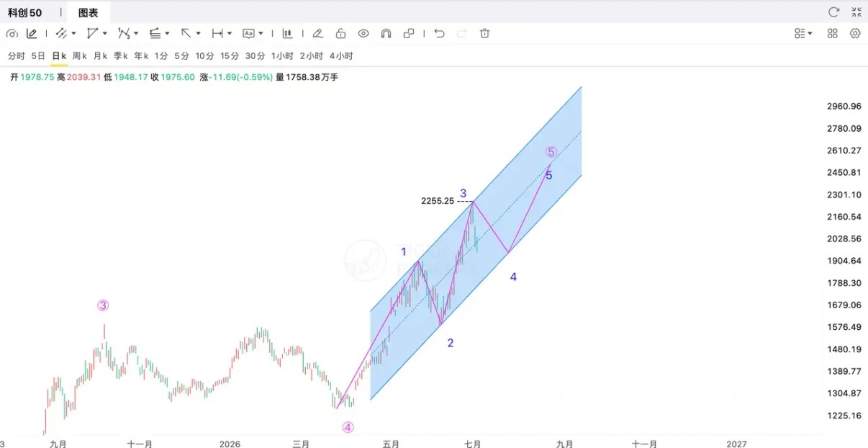868x448 pixels.
Task: Click the 十一月 label left of 2026
Action: click(140, 444)
